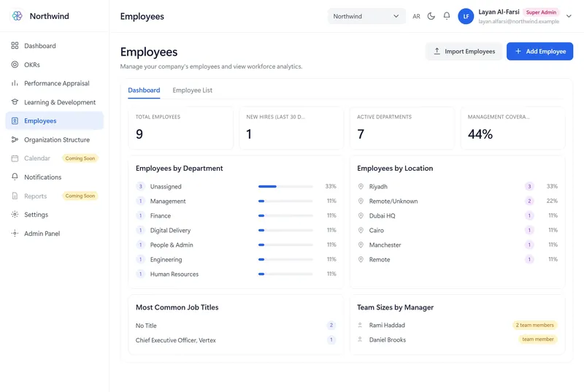Click the person icon beside Daniel Brooks
The width and height of the screenshot is (584, 392).
360,339
